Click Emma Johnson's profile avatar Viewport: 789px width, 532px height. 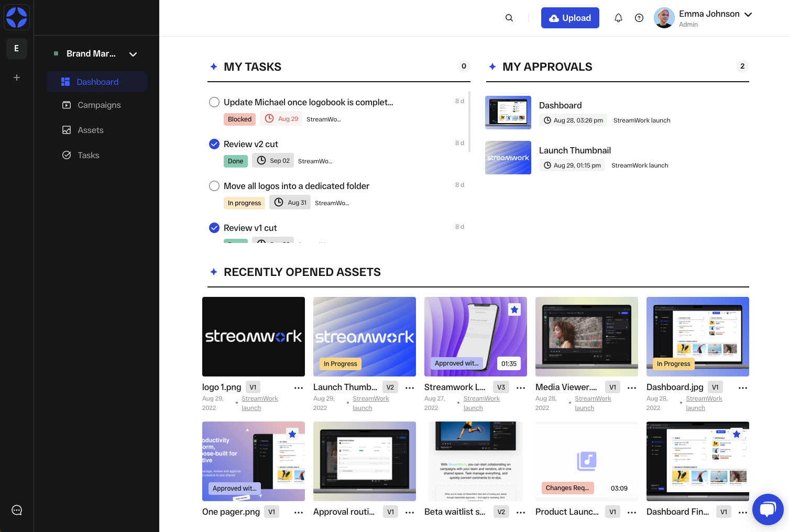click(664, 18)
